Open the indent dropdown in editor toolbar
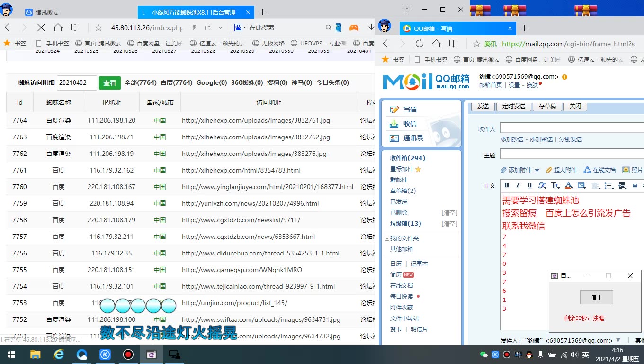The width and height of the screenshot is (644, 364). (623, 185)
